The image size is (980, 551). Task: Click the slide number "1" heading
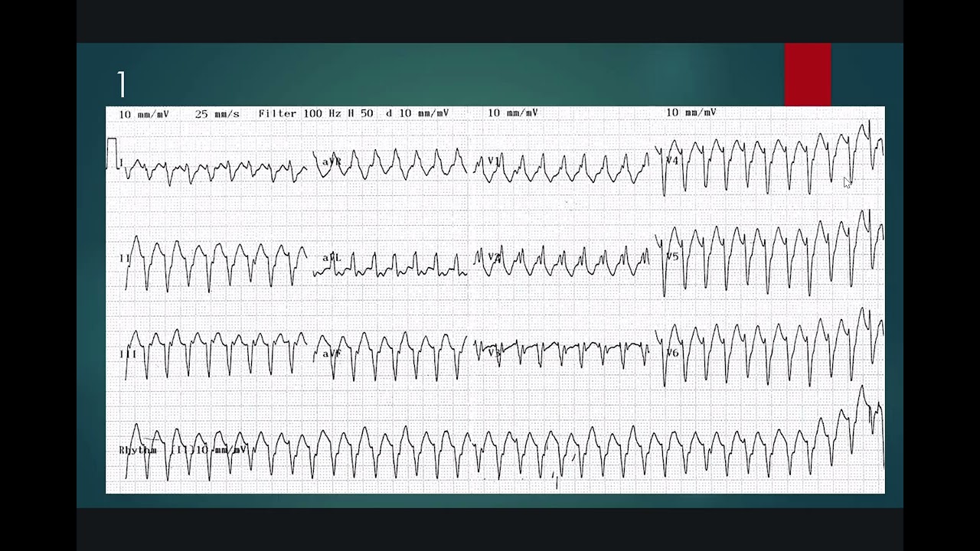point(121,84)
